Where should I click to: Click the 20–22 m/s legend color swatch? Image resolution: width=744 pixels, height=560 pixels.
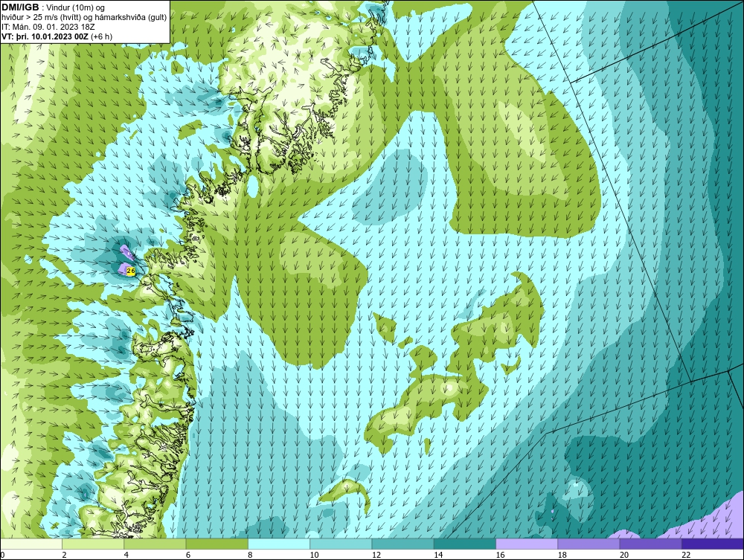pyautogui.click(x=650, y=544)
